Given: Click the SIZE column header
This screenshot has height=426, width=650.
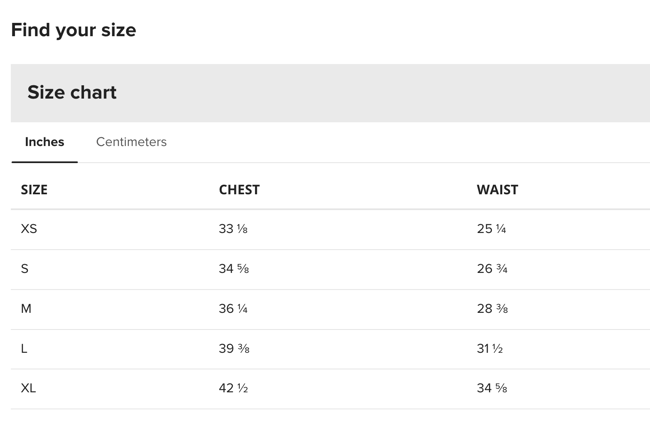Looking at the screenshot, I should coord(34,189).
